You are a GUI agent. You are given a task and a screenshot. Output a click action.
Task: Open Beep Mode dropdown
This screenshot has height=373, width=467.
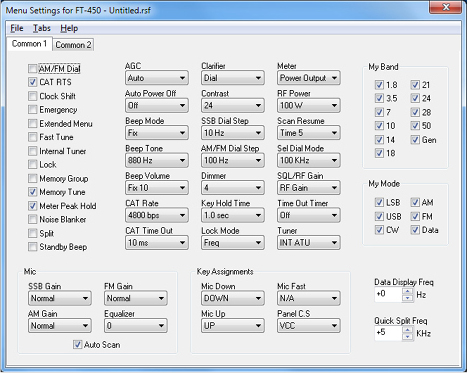pyautogui.click(x=157, y=133)
